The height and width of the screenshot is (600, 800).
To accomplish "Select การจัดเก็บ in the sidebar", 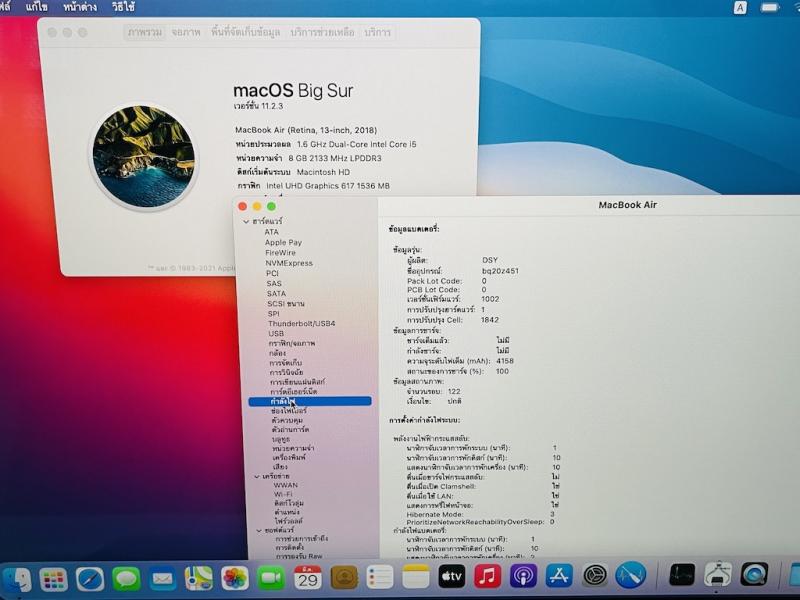I will pyautogui.click(x=286, y=363).
